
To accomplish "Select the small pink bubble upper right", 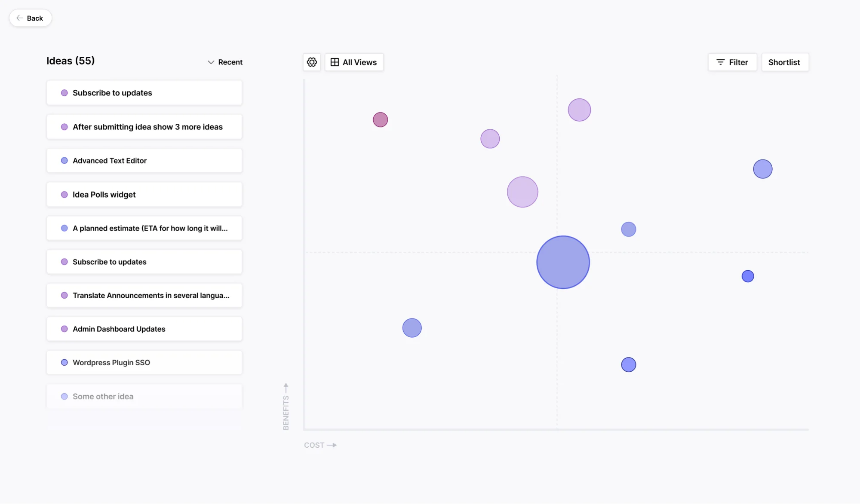I will coord(579,109).
